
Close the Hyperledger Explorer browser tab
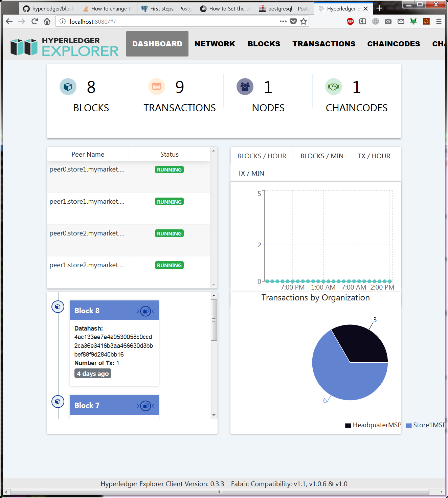click(365, 9)
